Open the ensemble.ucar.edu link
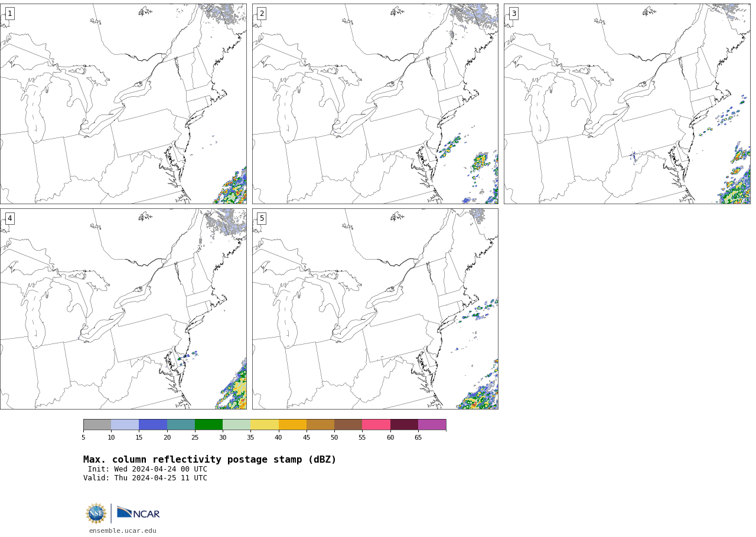 click(123, 531)
